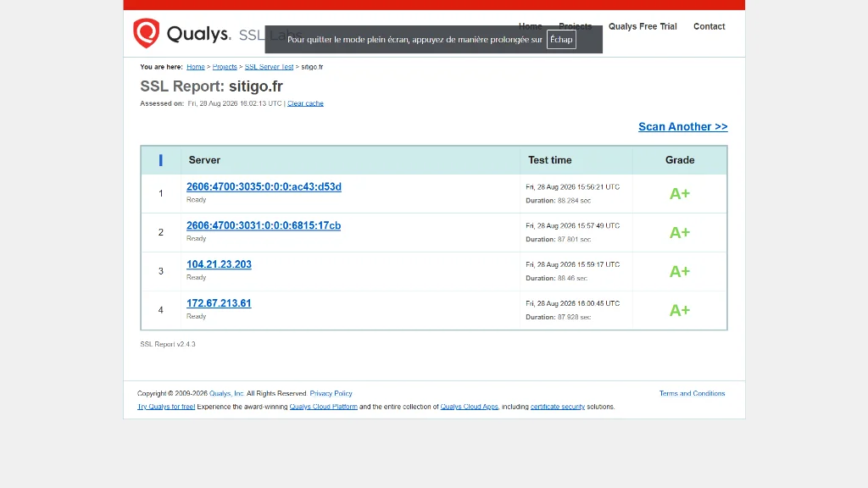Click the Duration 87.928 sec text

click(558, 317)
